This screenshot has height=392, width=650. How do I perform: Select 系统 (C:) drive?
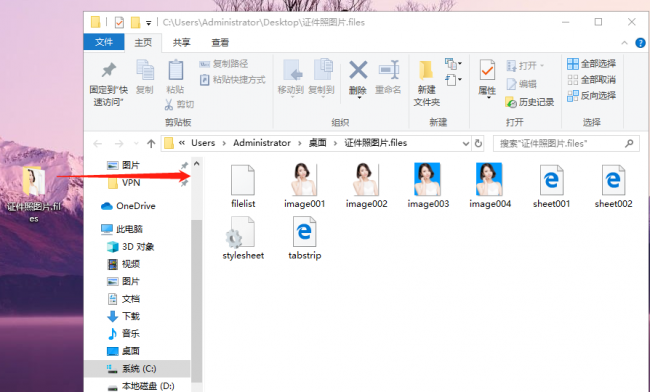(138, 368)
